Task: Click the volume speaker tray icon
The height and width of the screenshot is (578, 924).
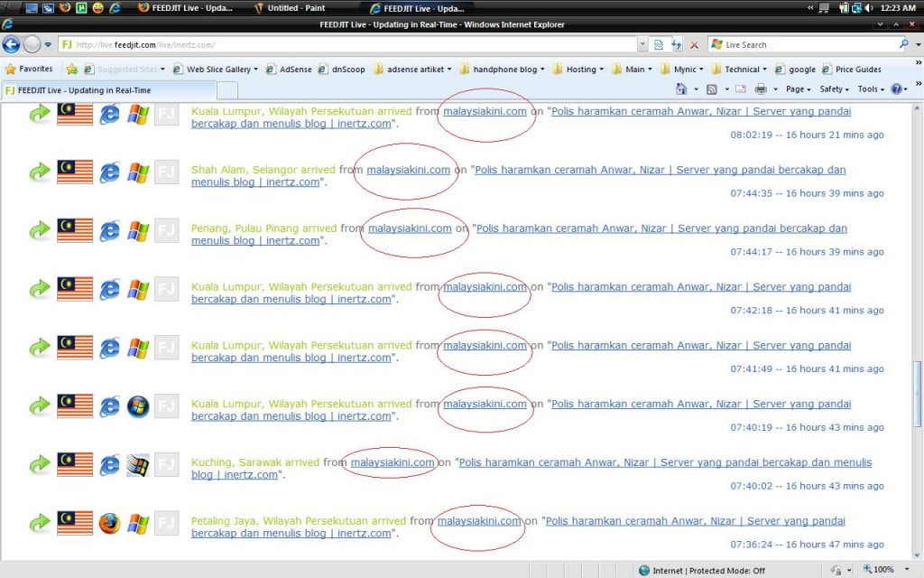Action: [x=869, y=7]
